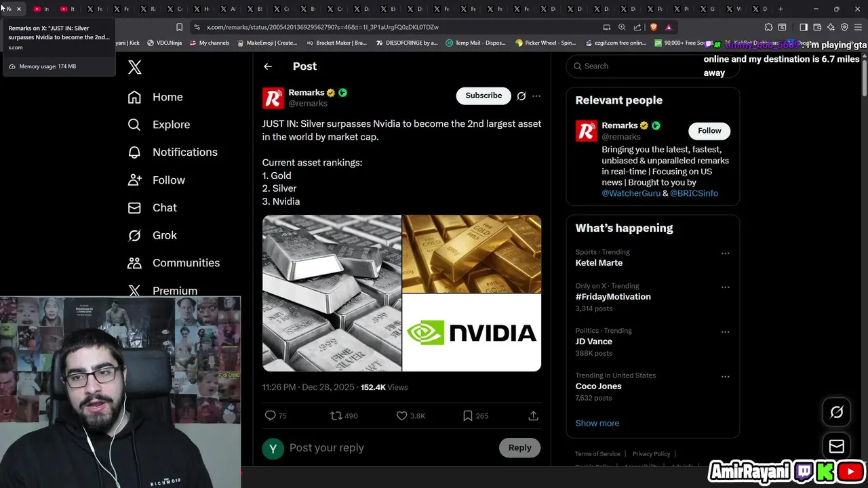
Task: Click the bookmark icon in address bar
Action: click(179, 27)
